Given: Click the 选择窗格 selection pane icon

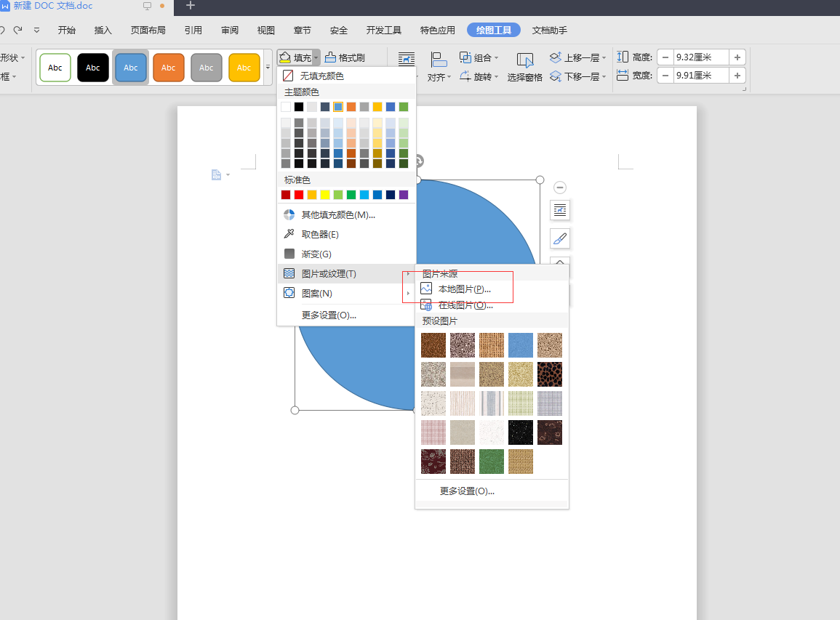Looking at the screenshot, I should pos(525,60).
